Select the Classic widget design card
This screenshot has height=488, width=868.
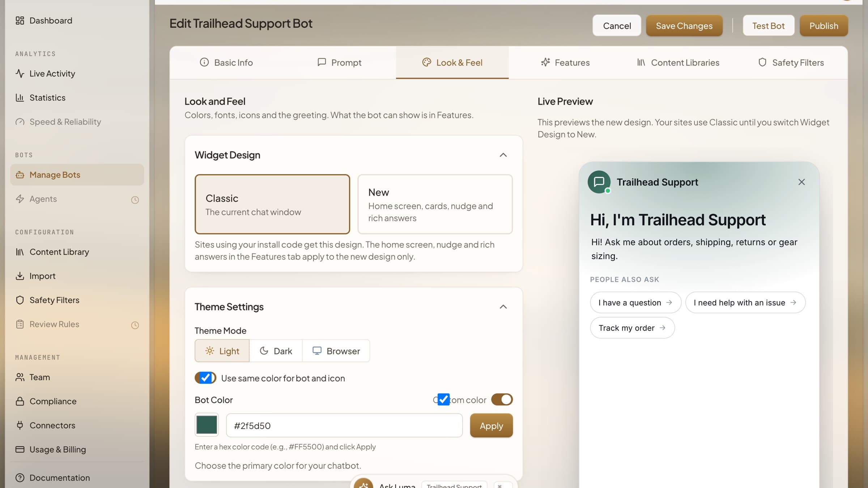point(272,204)
